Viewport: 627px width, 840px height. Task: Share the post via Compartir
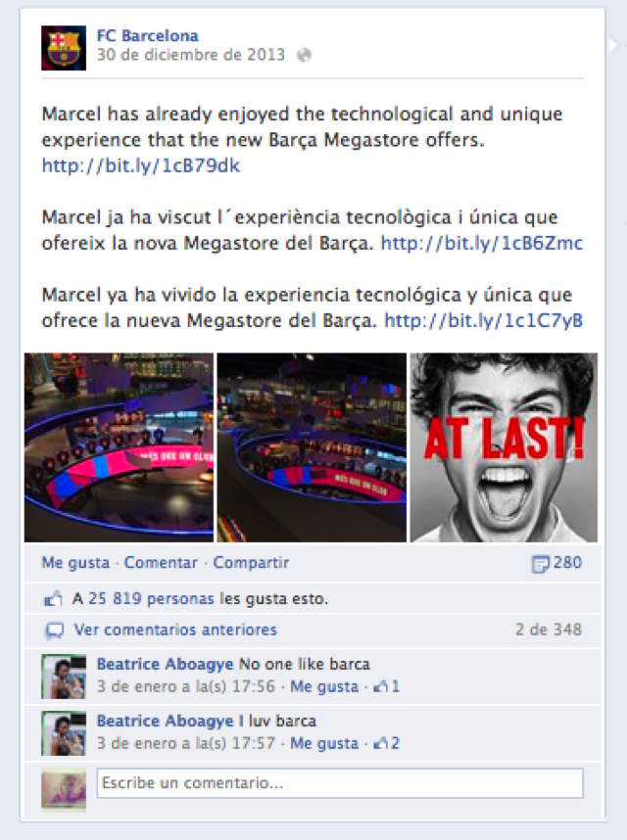coord(251,563)
